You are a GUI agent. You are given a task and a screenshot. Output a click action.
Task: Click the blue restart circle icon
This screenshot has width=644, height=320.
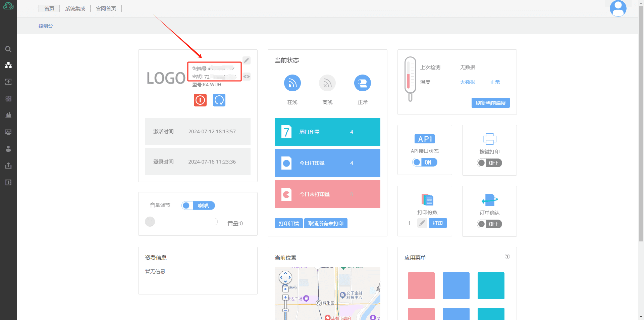click(219, 100)
